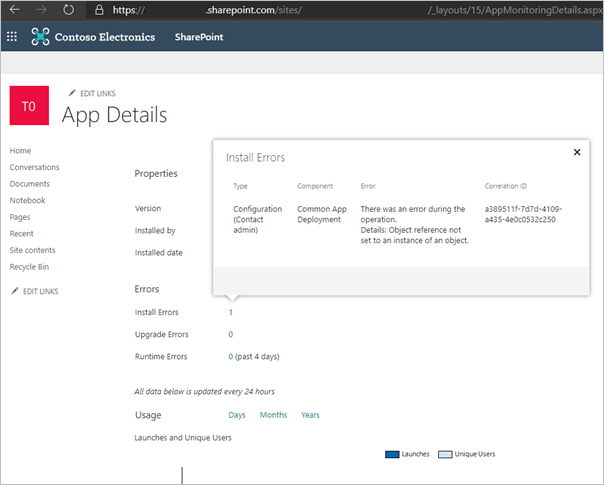Open Site contents in left navigation
The image size is (604, 485).
click(32, 250)
